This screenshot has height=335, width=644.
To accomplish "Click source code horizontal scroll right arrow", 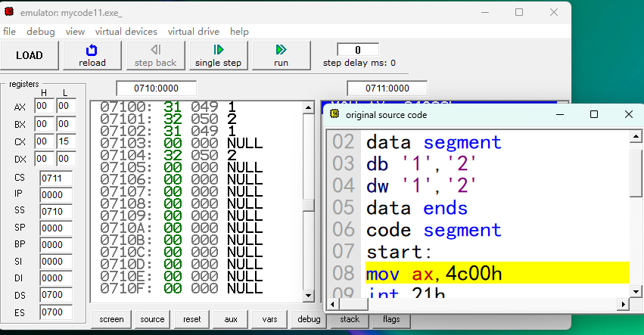I will click(x=624, y=304).
